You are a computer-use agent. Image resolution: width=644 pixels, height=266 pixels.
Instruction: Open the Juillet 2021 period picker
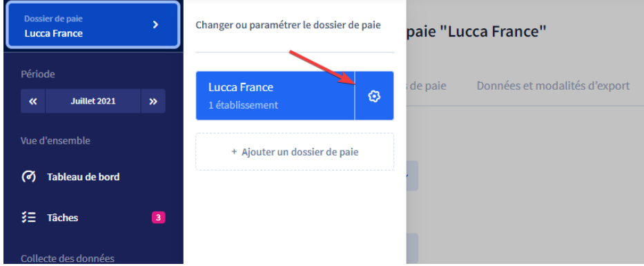(x=93, y=101)
